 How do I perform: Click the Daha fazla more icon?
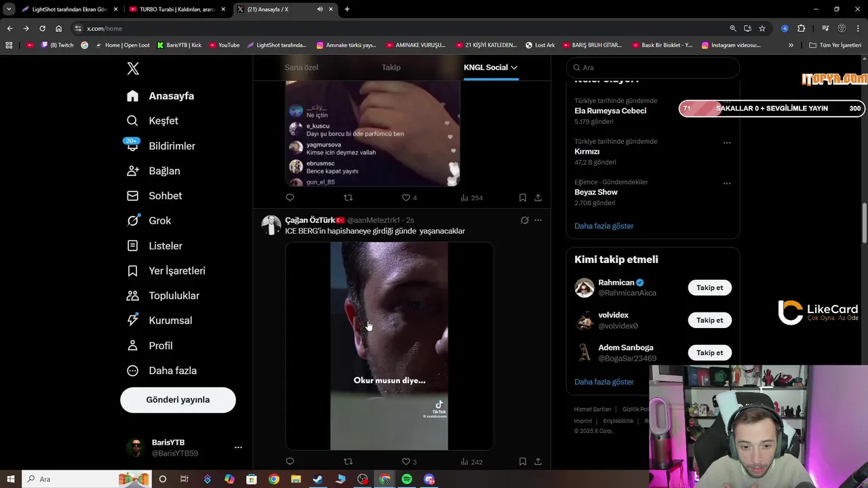click(x=133, y=371)
